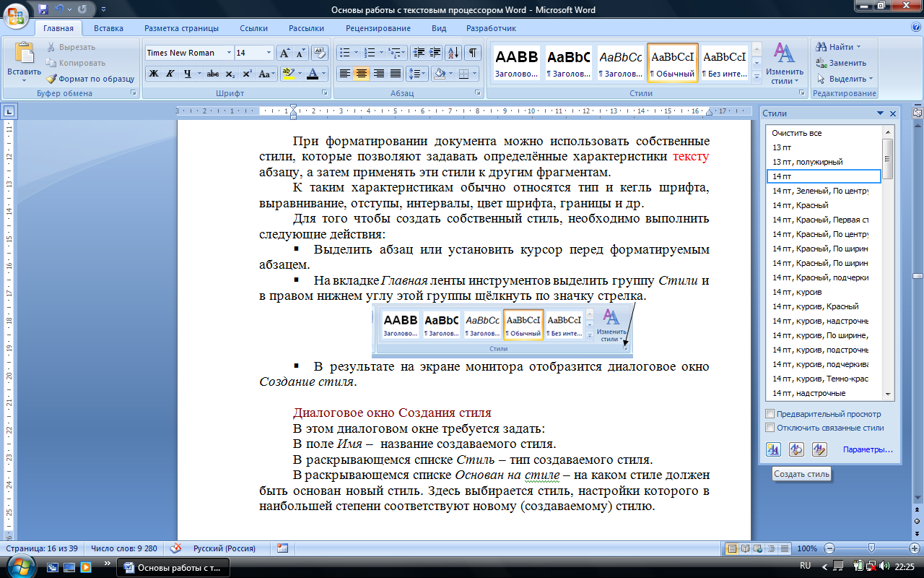Open the Style Inspector icon in Styles pane

pos(796,449)
